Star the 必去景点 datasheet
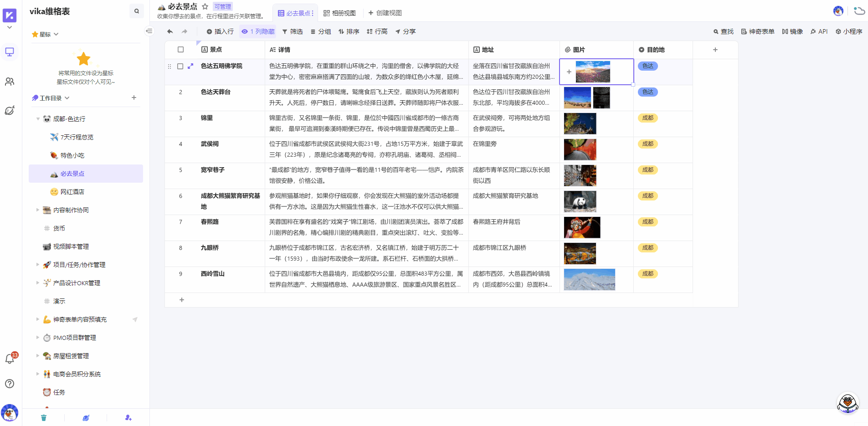Viewport: 868px width, 426px height. [x=205, y=6]
